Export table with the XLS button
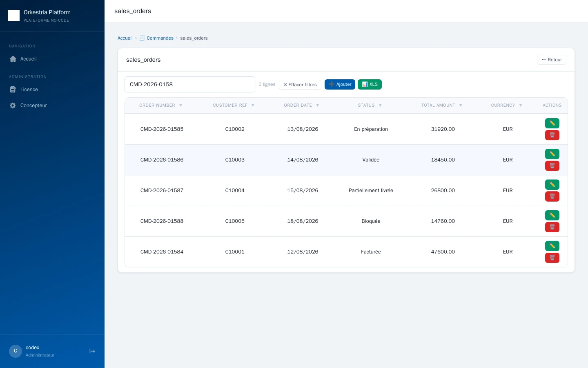Image resolution: width=588 pixels, height=368 pixels. [x=370, y=84]
